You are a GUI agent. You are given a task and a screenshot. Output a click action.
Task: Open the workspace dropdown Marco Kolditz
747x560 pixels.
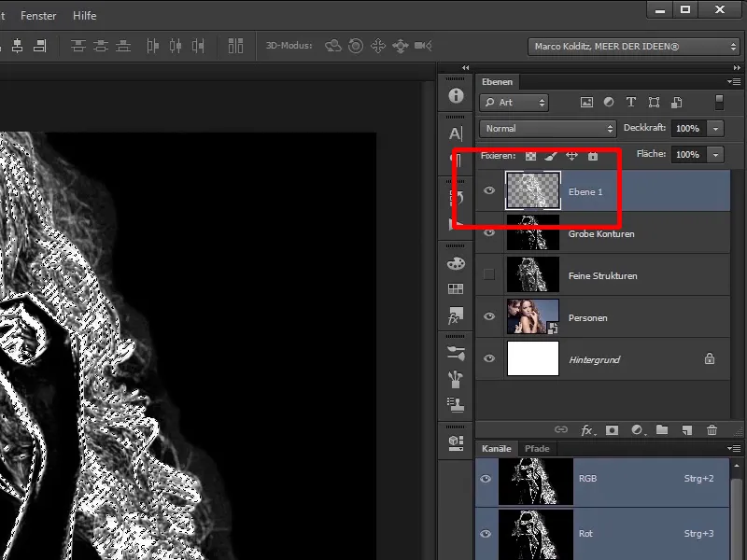(634, 47)
